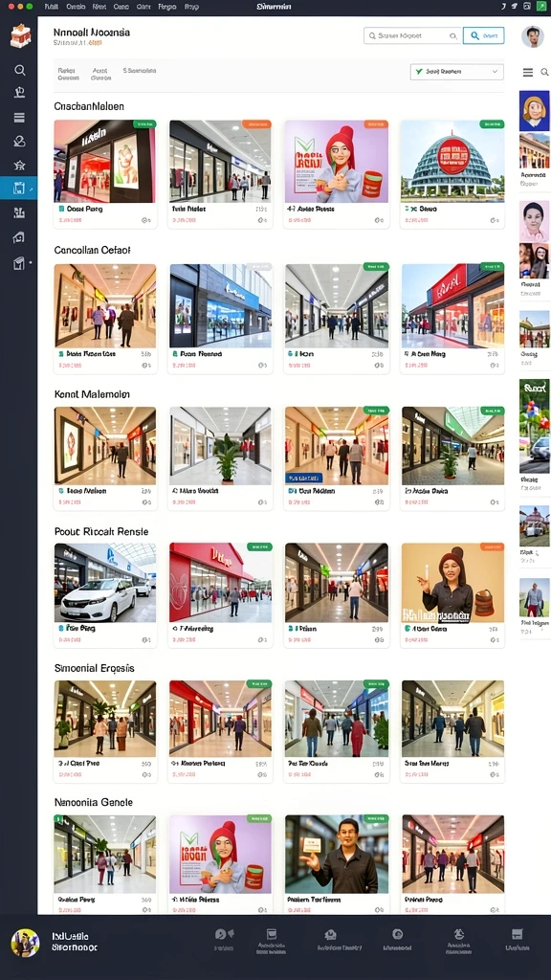
Task: Open the portrait poster corridor card under 'Kenat Malemoien'
Action: click(105, 458)
